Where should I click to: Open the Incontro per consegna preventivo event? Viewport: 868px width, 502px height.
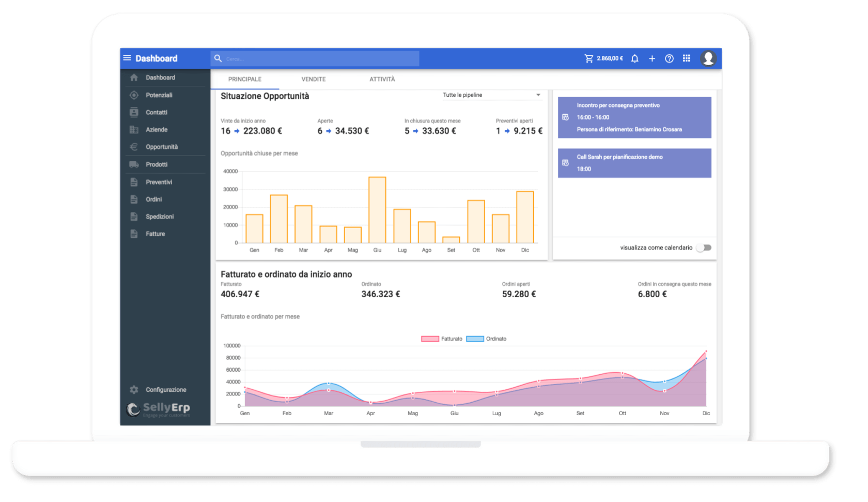(x=634, y=117)
